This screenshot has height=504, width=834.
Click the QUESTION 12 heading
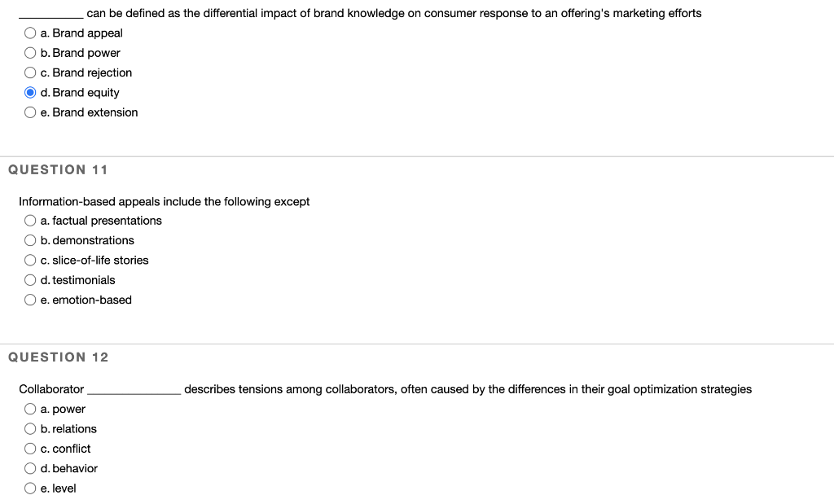click(59, 357)
